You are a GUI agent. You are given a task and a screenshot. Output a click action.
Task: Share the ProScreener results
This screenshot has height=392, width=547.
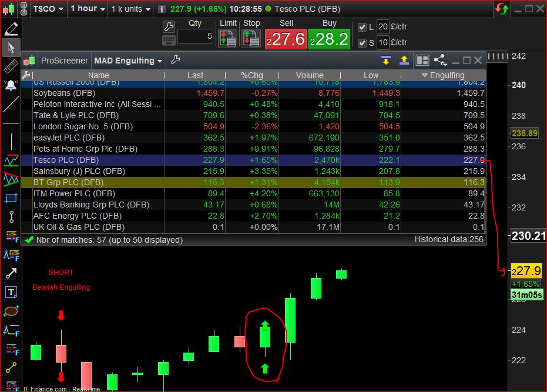pyautogui.click(x=440, y=60)
